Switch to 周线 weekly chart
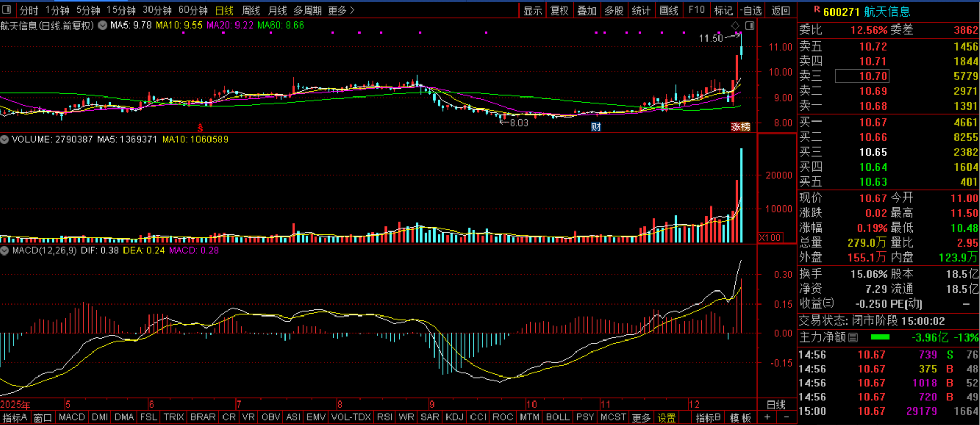The height and width of the screenshot is (425, 980). pos(251,10)
